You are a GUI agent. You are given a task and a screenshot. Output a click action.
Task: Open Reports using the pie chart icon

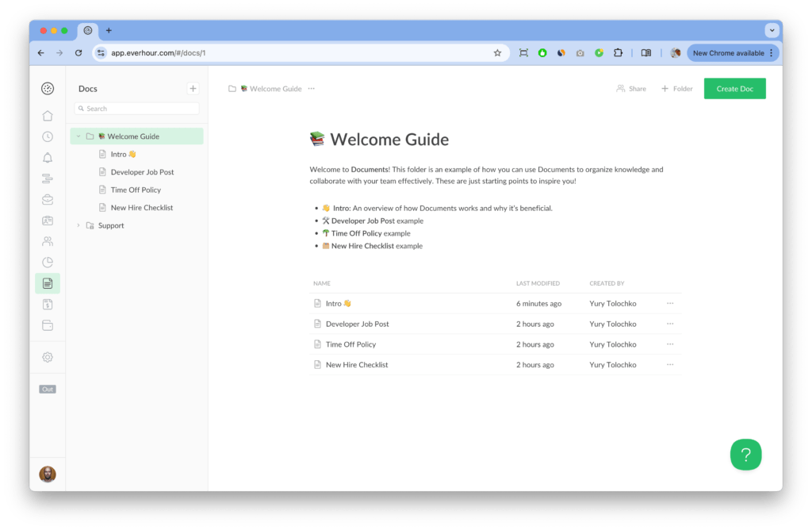point(48,262)
